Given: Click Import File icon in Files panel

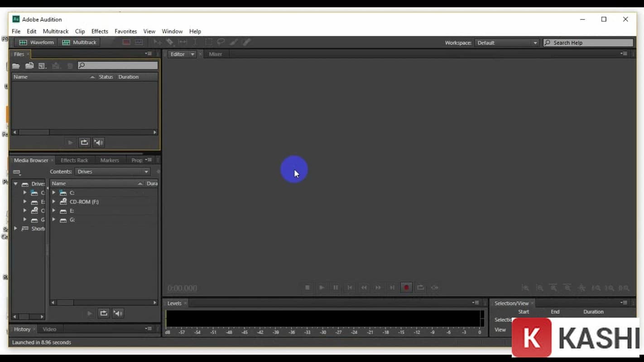Looking at the screenshot, I should click(29, 66).
